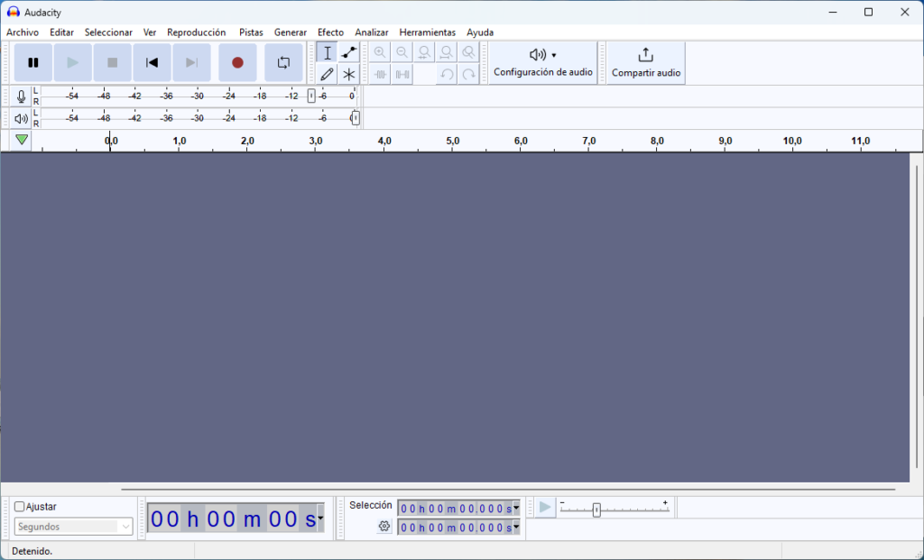Click the Zoom Out magnifier icon
This screenshot has height=560, width=924.
(x=401, y=51)
